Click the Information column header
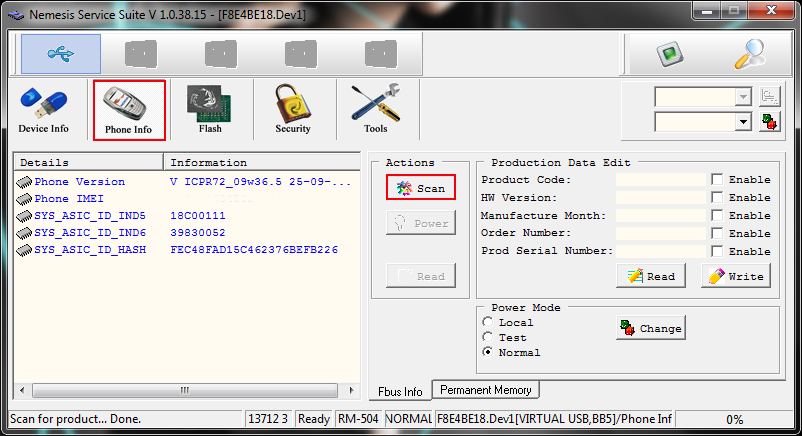Viewport: 802px width, 436px height. point(262,162)
